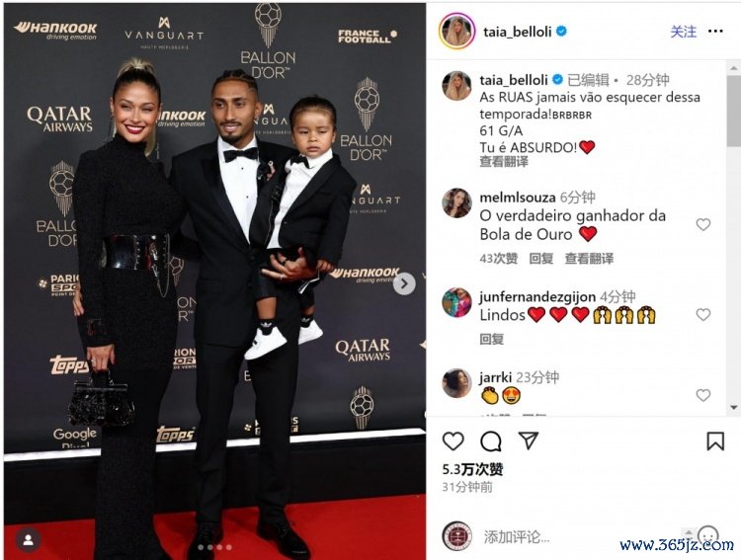
Task: View translation of the post caption
Action: (x=504, y=162)
